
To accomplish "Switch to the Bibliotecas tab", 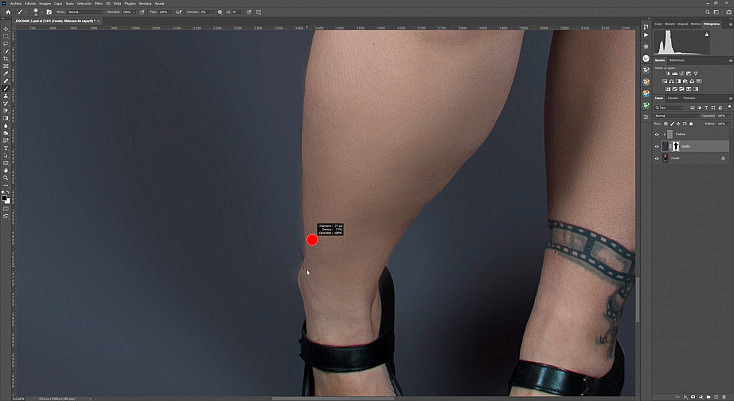I will [676, 60].
